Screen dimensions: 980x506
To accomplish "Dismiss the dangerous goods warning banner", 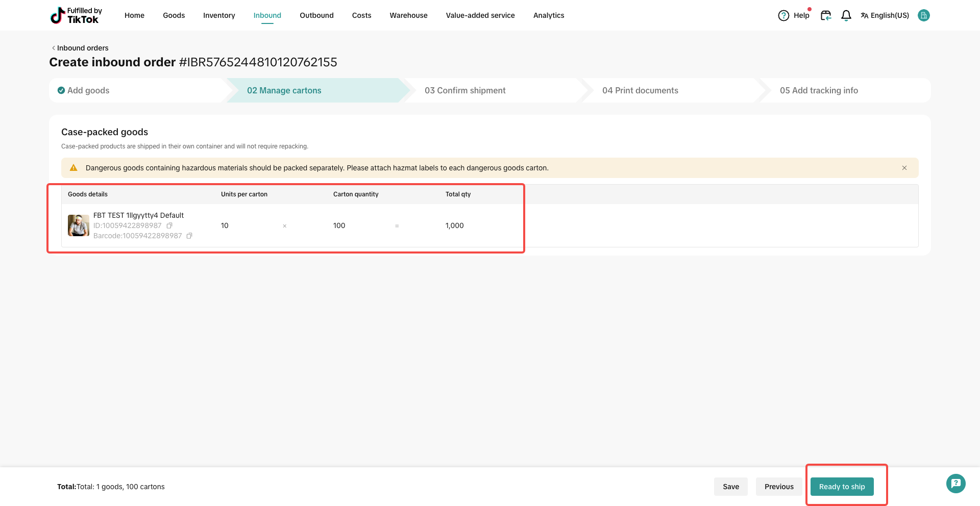I will click(904, 168).
